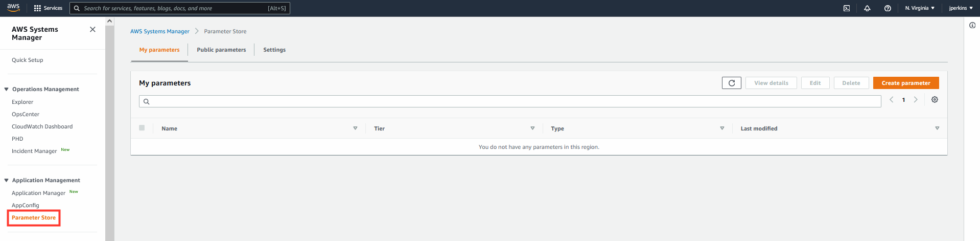Click page number 1 in pagination
The image size is (980, 241).
(x=903, y=100)
